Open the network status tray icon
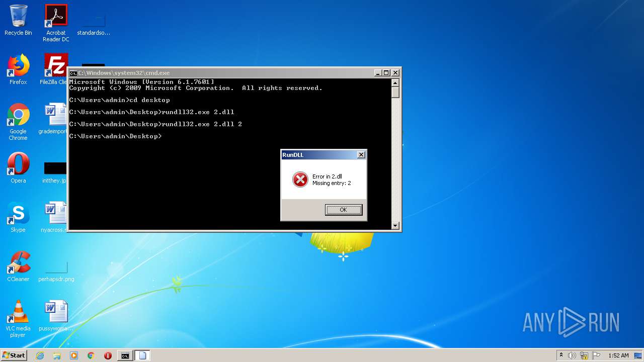The image size is (644, 362). (584, 355)
